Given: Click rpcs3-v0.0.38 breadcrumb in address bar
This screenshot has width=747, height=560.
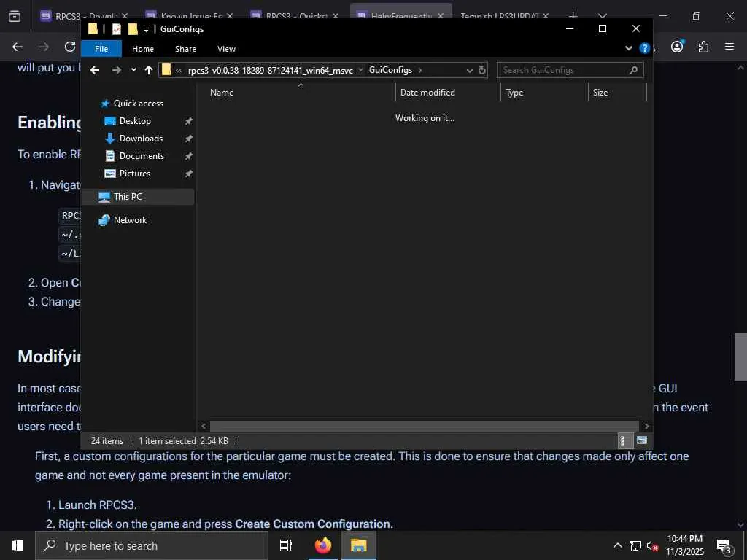Looking at the screenshot, I should (270, 71).
